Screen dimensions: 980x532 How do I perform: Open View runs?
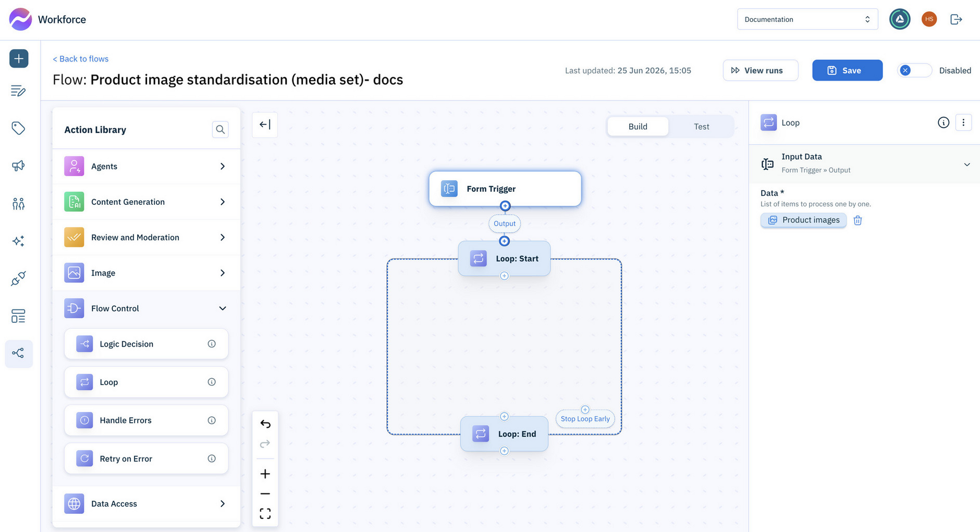point(761,70)
